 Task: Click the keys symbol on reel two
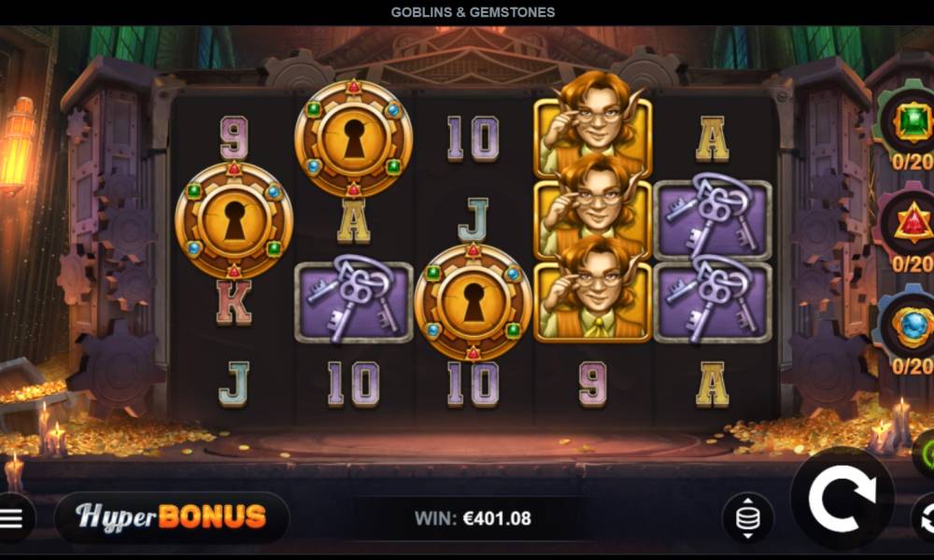coord(354,301)
